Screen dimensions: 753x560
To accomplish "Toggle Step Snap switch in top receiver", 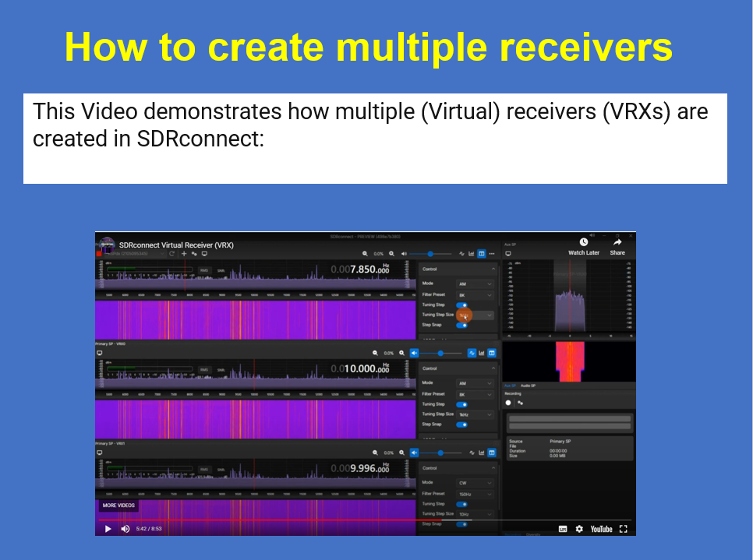I will click(462, 326).
